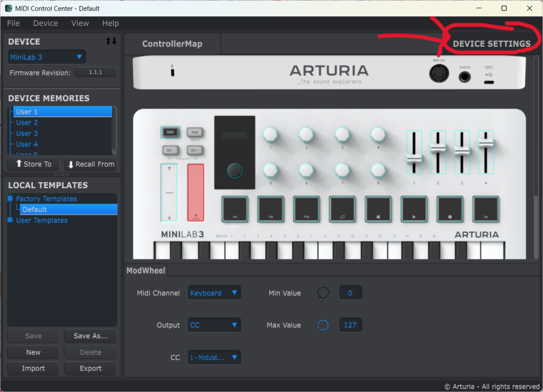Open the Device menu
Viewport: 543px width, 392px height.
(46, 23)
